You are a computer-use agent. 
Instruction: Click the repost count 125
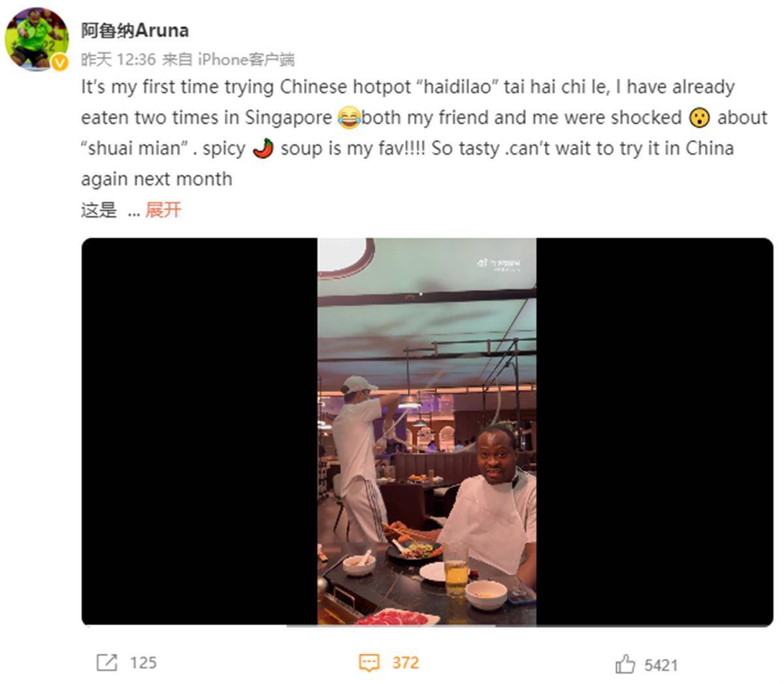point(143,662)
